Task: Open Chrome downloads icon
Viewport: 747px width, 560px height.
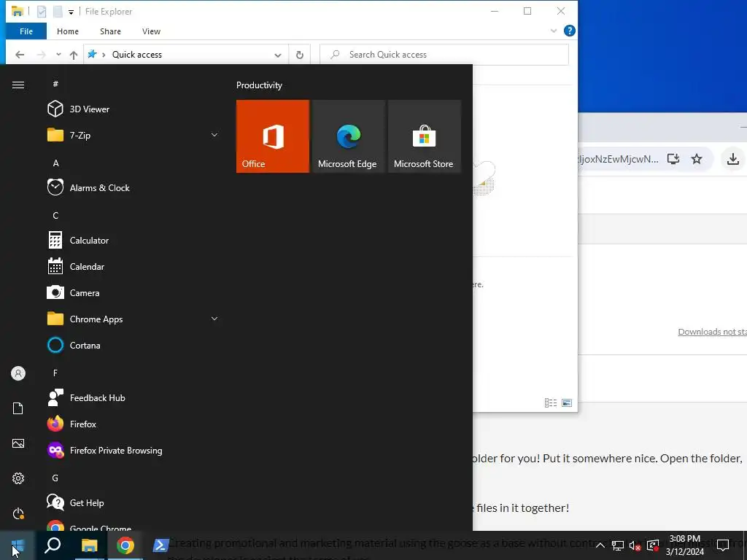Action: pos(733,159)
